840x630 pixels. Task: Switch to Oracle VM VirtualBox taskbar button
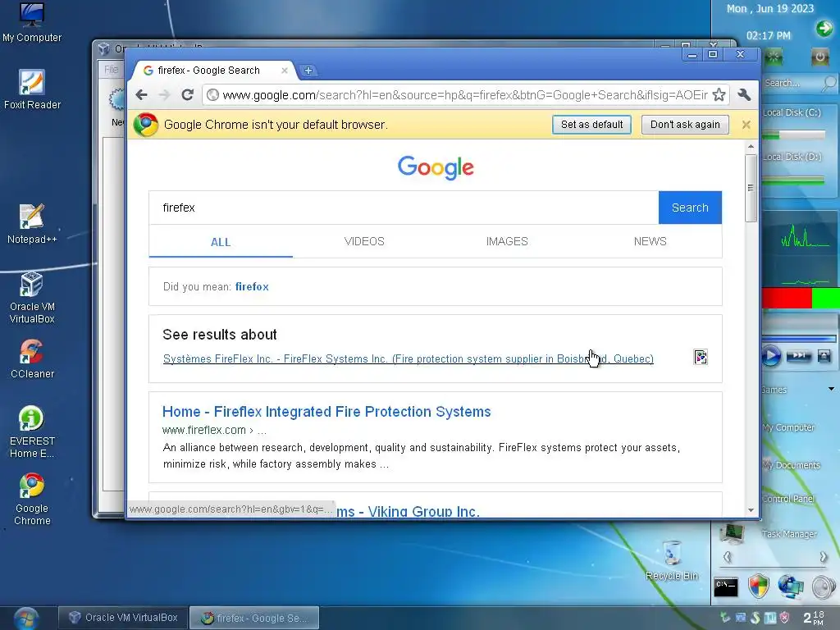123,618
